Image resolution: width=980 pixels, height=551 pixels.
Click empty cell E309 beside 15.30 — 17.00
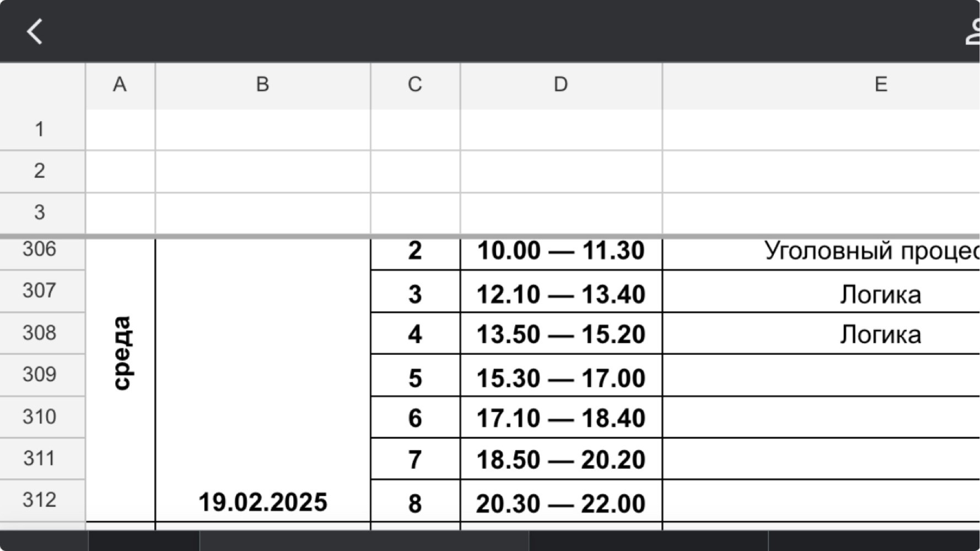(821, 375)
